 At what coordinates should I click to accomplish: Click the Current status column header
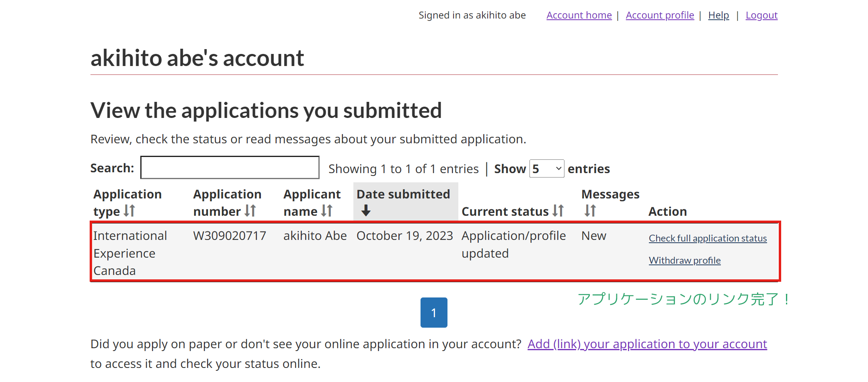(x=505, y=211)
